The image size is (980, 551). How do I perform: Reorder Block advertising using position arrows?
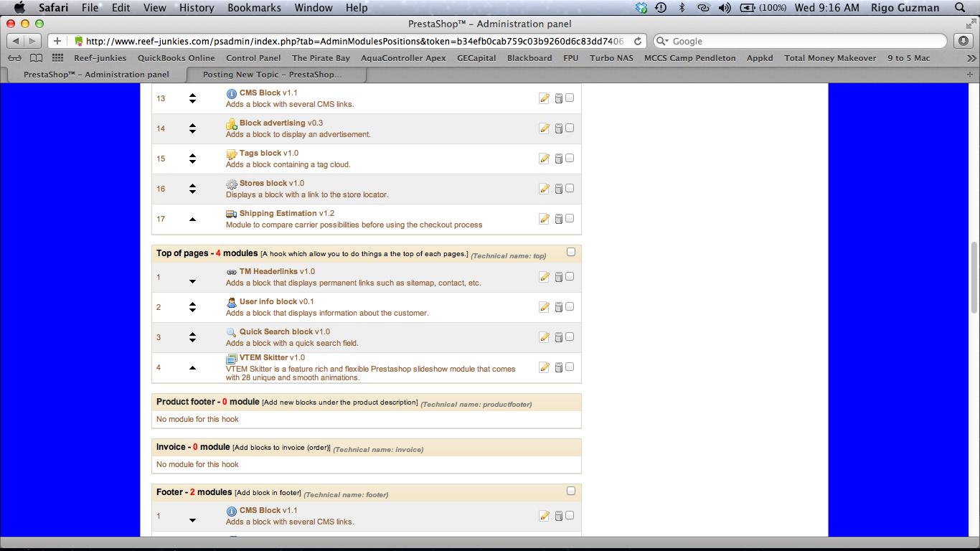[192, 128]
